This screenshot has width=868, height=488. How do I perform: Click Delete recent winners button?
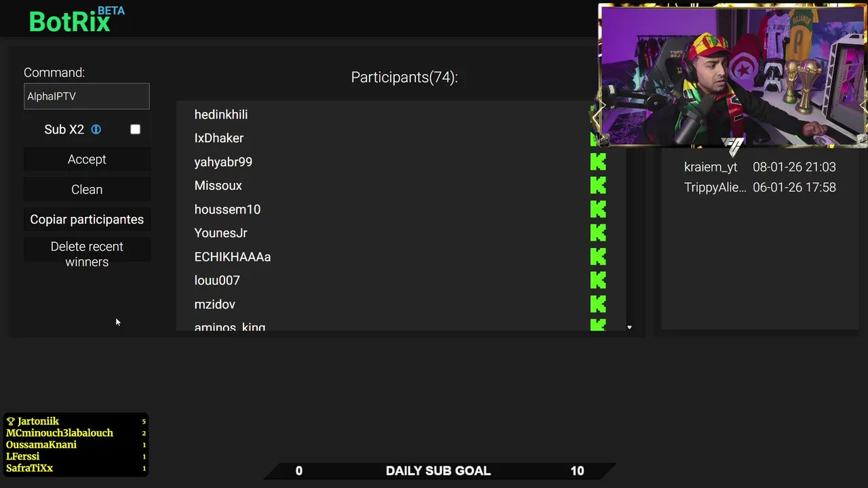point(87,254)
